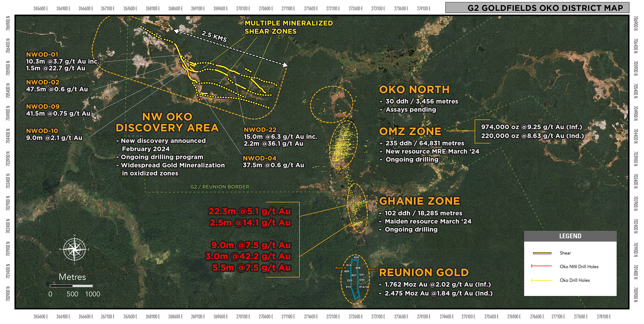Click the 'OKO NORTH' heading

(414, 90)
